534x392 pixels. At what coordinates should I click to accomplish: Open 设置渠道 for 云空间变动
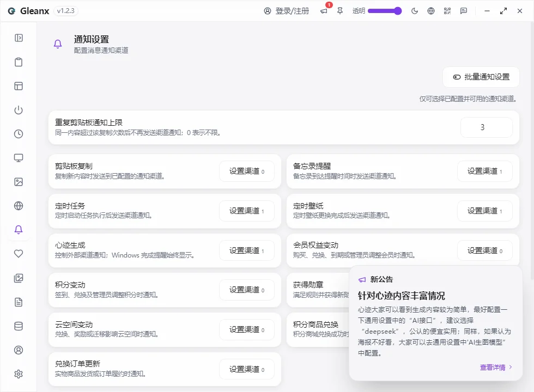click(x=247, y=329)
